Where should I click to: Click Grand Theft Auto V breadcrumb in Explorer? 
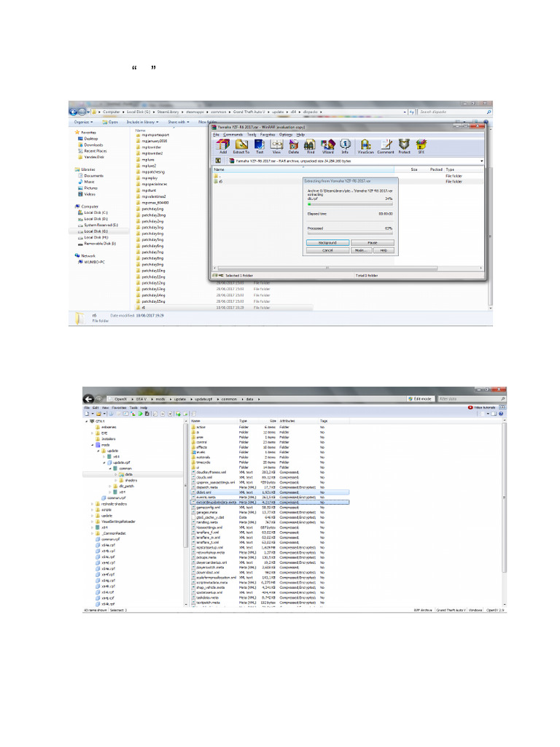click(249, 112)
